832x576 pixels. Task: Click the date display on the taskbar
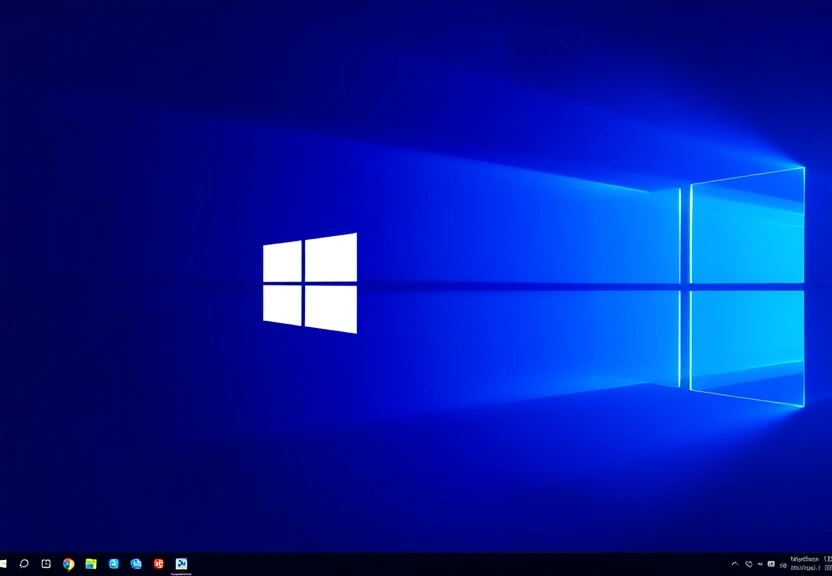805,568
